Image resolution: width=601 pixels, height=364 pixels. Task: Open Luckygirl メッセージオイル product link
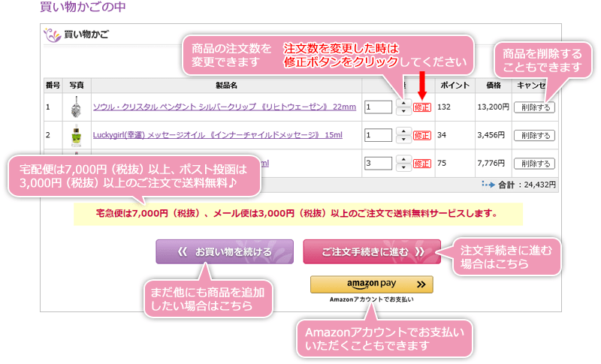217,136
